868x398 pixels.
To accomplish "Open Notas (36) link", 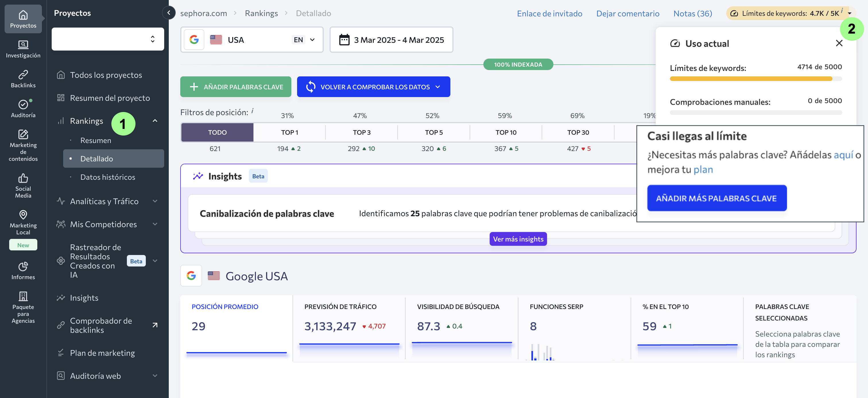I will 692,13.
